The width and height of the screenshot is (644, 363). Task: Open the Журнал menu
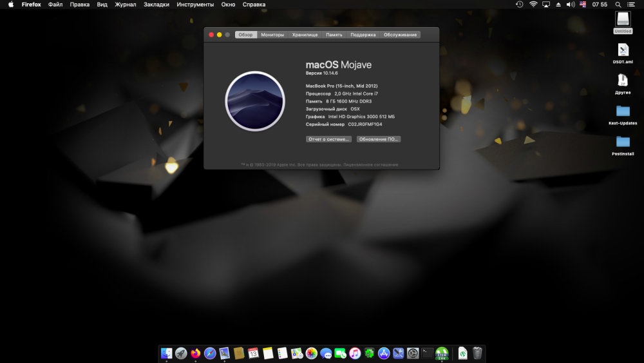pyautogui.click(x=126, y=5)
